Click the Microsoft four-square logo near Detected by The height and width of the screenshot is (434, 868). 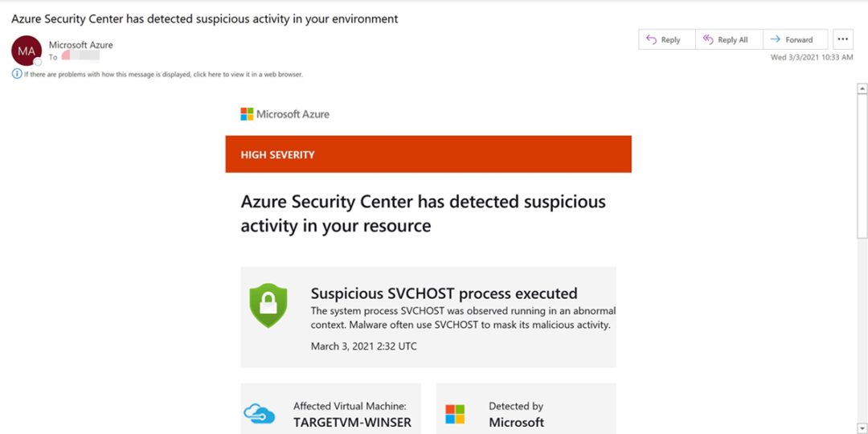[455, 414]
